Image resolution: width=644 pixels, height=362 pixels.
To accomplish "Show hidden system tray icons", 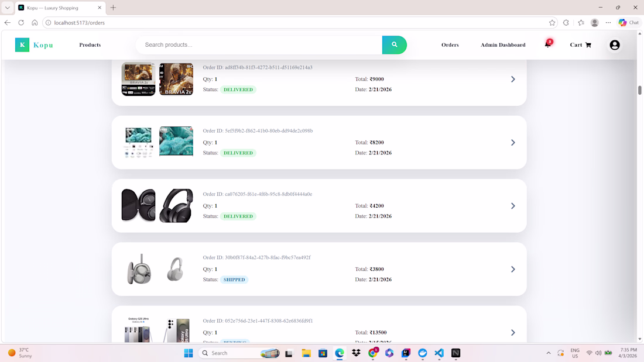I will point(549,353).
